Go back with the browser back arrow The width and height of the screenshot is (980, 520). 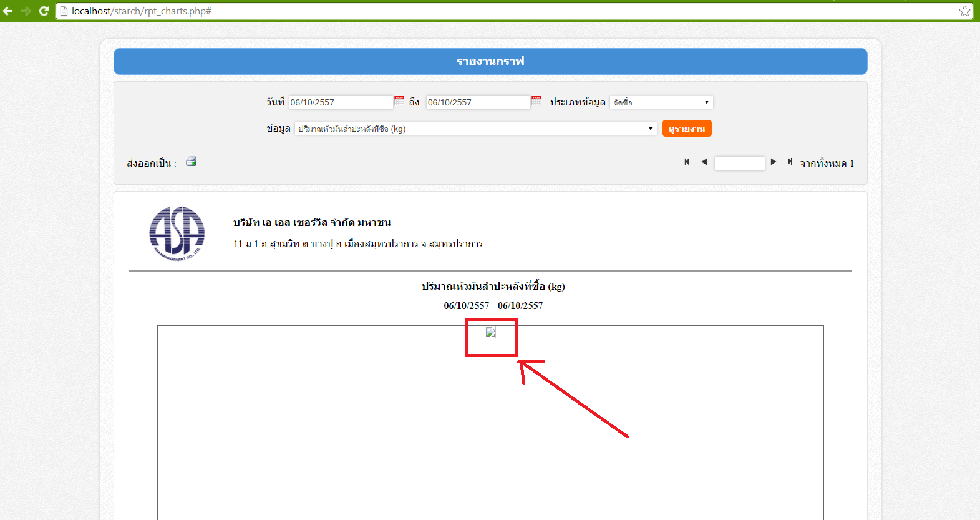[x=8, y=11]
